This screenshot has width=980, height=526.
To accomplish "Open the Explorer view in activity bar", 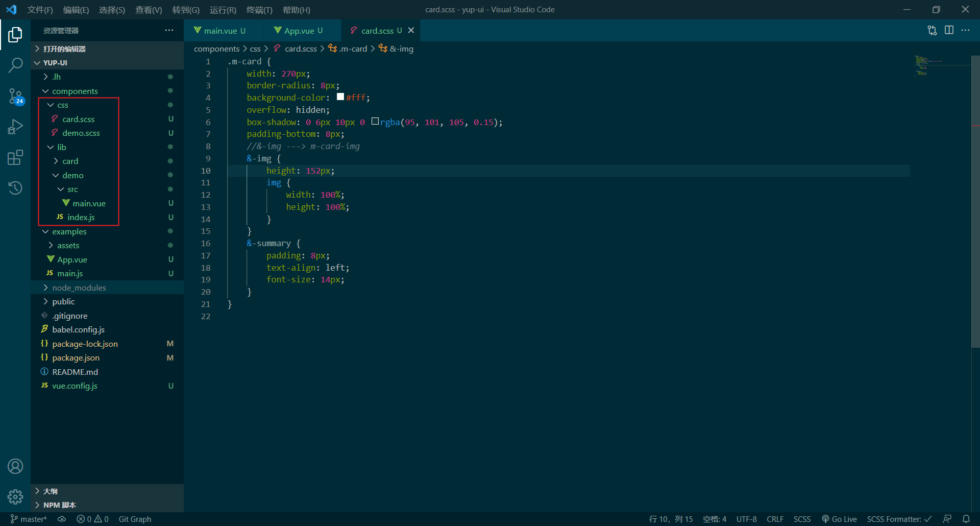I will [15, 35].
